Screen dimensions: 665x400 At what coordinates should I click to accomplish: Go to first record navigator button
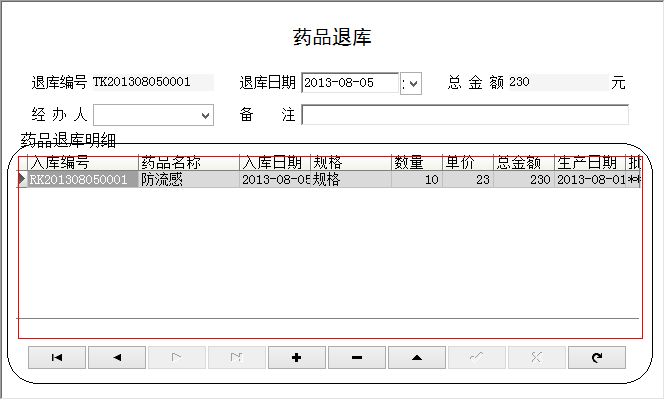[57, 358]
